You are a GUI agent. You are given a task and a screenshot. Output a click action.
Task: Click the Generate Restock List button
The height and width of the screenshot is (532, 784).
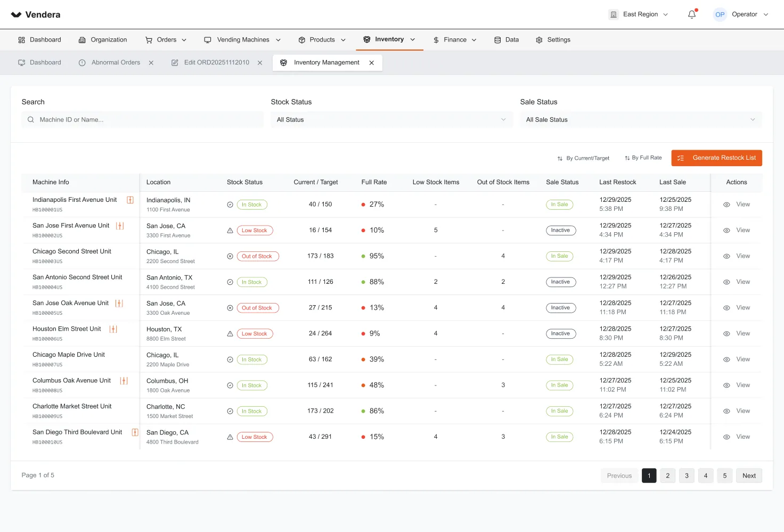[x=716, y=158]
